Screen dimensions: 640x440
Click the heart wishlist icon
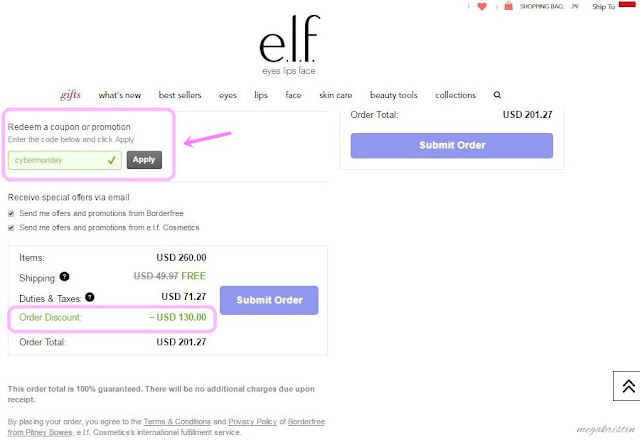(x=482, y=6)
